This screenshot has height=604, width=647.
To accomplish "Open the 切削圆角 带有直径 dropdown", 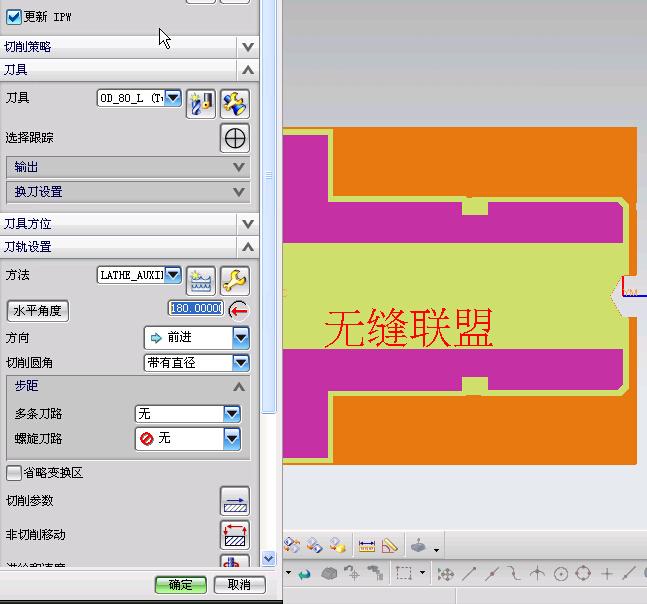I will (x=241, y=363).
